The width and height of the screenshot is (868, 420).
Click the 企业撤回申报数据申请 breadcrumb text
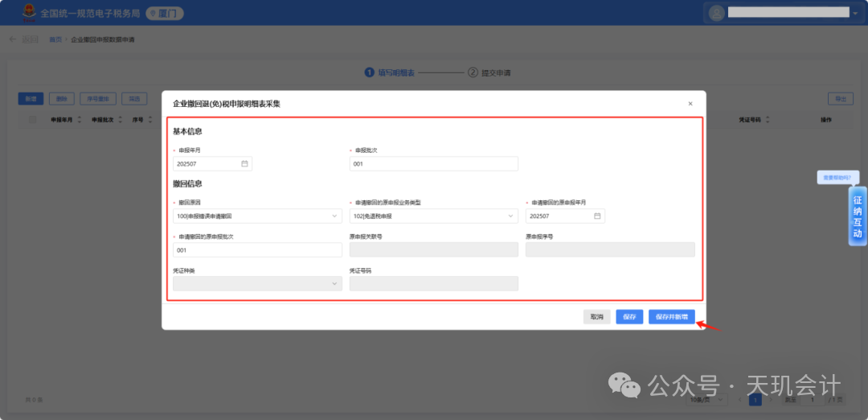coord(103,40)
